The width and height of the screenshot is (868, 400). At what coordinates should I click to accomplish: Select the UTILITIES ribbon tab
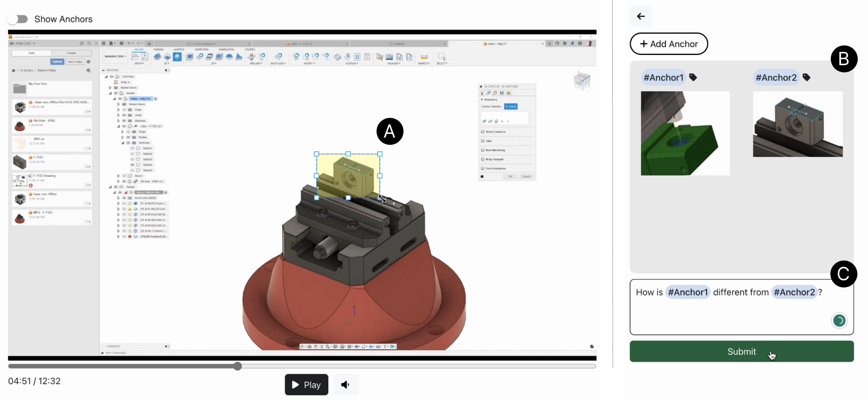250,49
